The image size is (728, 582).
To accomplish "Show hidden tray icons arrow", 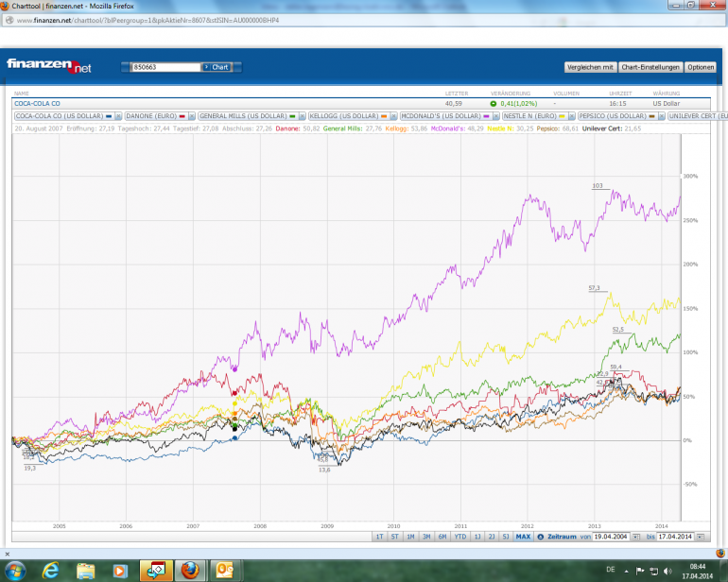I will 626,571.
